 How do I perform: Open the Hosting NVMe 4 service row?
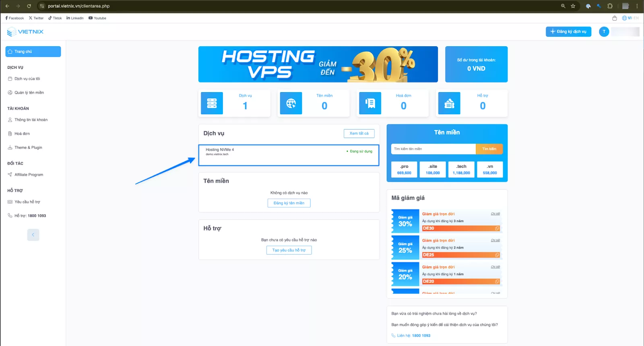coord(289,155)
